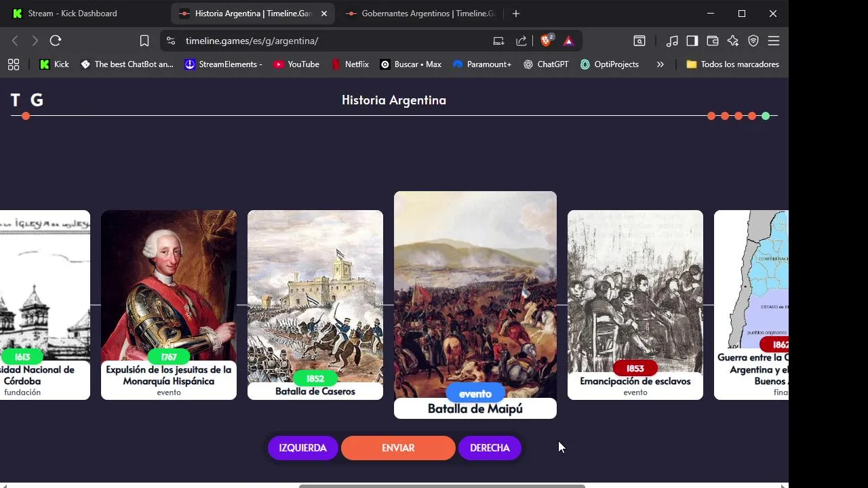Image resolution: width=868 pixels, height=488 pixels.
Task: Go back with browser back arrow
Action: pyautogui.click(x=15, y=41)
